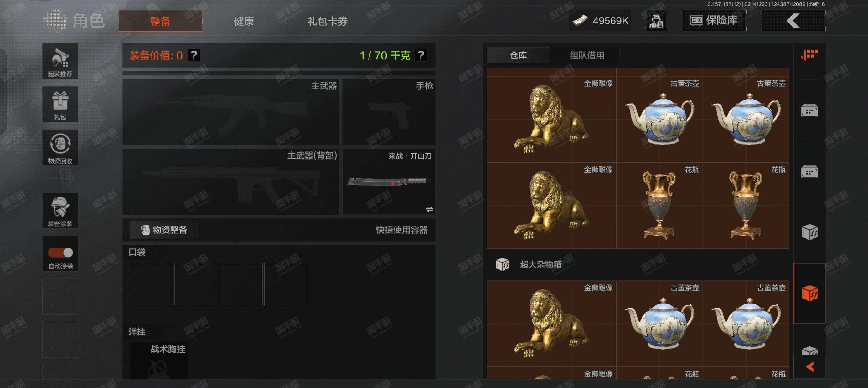Open the 保险库 vault button
The height and width of the screenshot is (388, 868).
click(x=714, y=21)
